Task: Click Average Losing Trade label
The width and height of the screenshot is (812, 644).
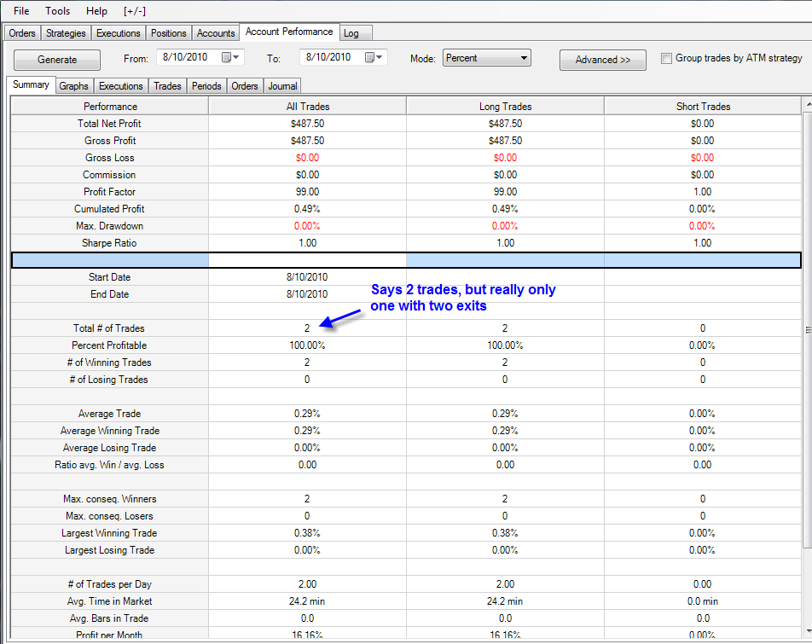Action: (x=109, y=448)
